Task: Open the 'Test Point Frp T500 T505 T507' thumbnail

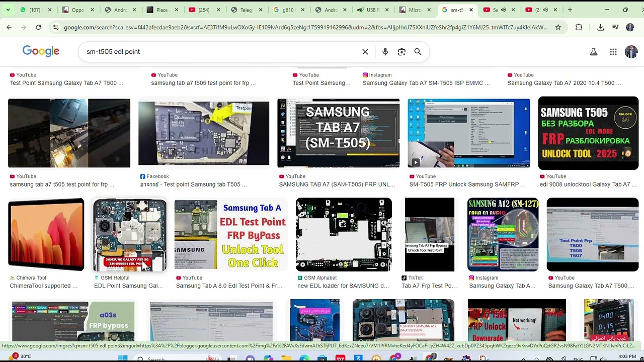Action: point(593,234)
